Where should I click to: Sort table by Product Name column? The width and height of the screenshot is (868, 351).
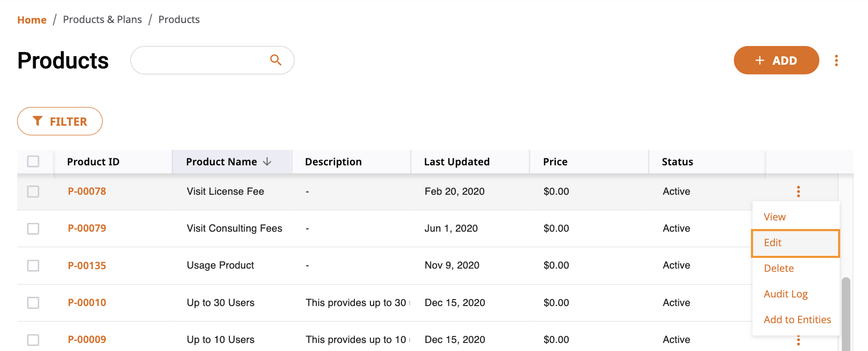click(x=221, y=161)
